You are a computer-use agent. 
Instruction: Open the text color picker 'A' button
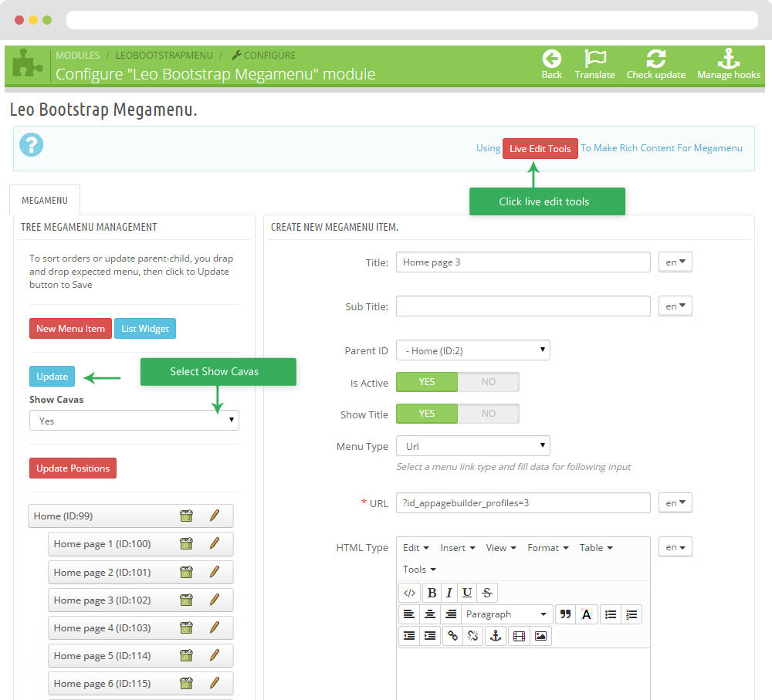click(x=587, y=614)
